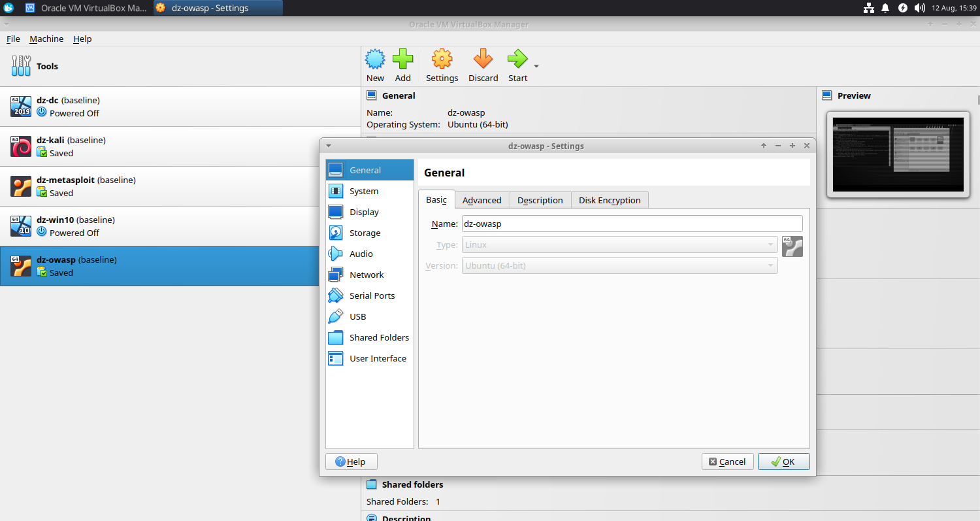
Task: Switch to Oracle VM VirtualBox Manager taskbar item
Action: pos(87,8)
